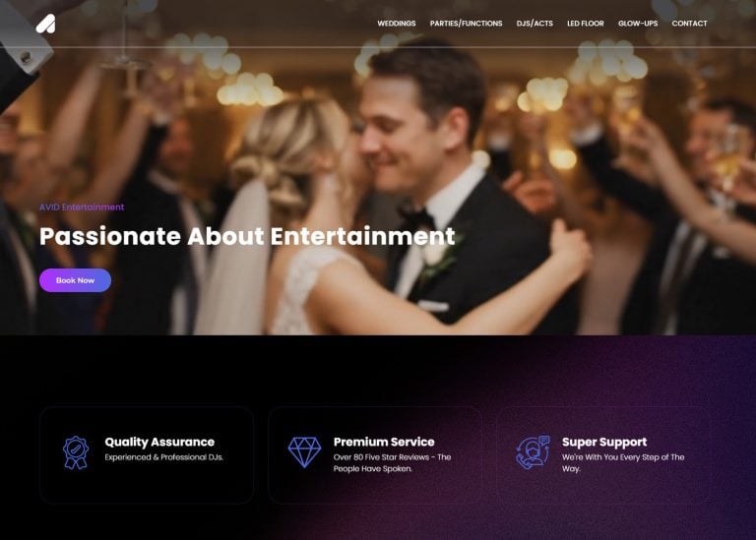The image size is (756, 540).
Task: Click We're With You Every Step text
Action: pyautogui.click(x=623, y=463)
